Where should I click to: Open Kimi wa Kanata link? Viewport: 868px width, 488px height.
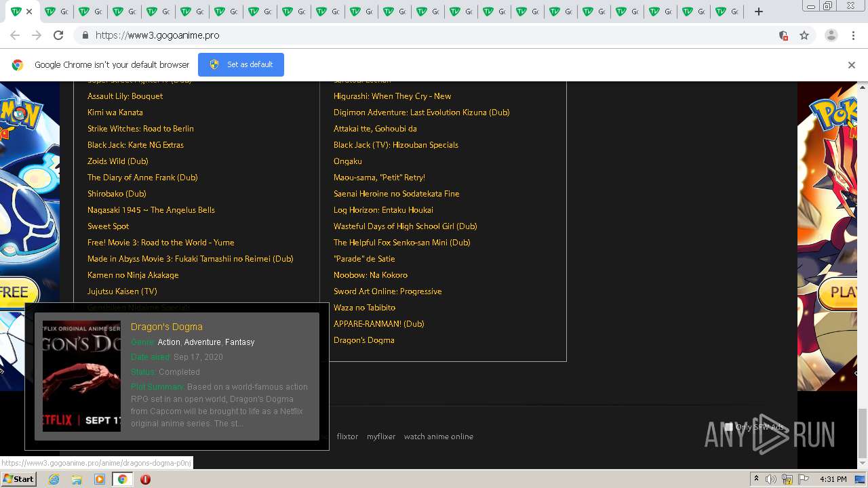click(x=115, y=113)
